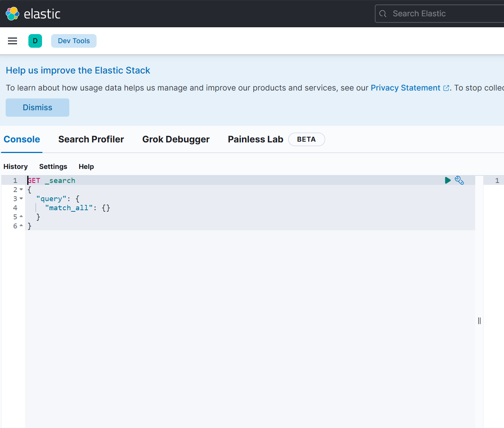Click the Elastic logo
This screenshot has height=428, width=504.
point(33,14)
